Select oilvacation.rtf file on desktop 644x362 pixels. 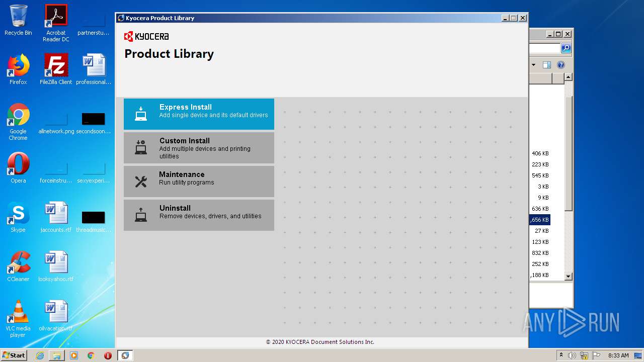pyautogui.click(x=56, y=316)
